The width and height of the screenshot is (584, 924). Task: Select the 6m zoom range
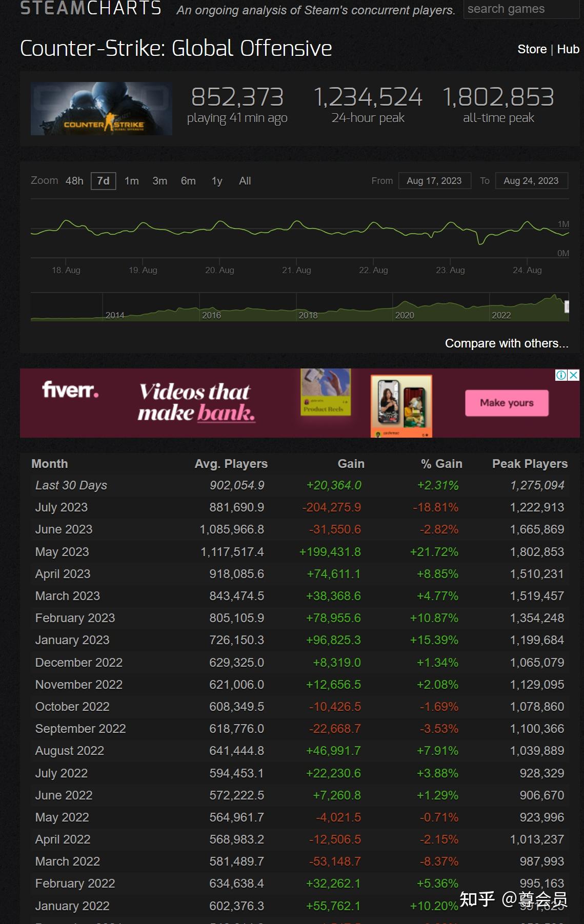[x=188, y=181]
